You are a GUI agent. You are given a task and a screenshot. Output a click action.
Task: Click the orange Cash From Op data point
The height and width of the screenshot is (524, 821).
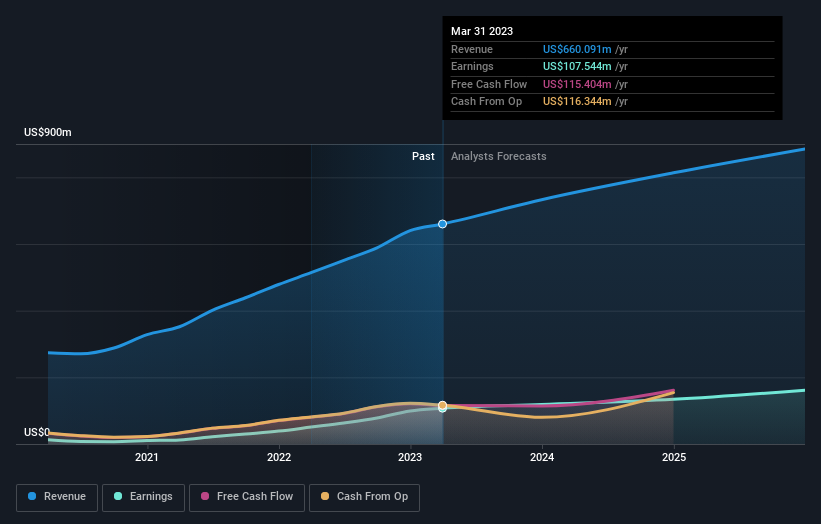point(442,405)
